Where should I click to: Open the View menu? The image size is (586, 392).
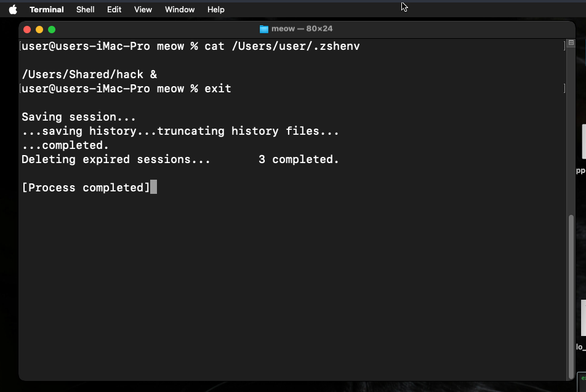(x=142, y=9)
